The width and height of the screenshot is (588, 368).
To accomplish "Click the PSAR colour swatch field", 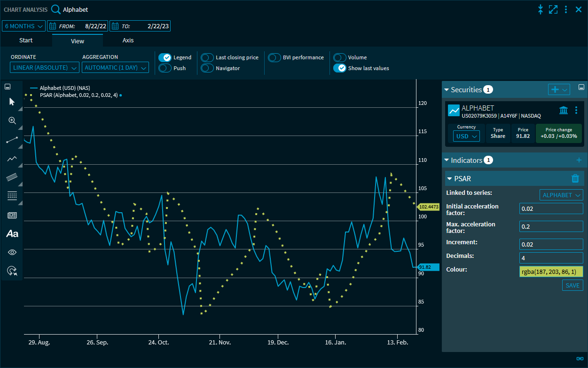I will coord(551,272).
